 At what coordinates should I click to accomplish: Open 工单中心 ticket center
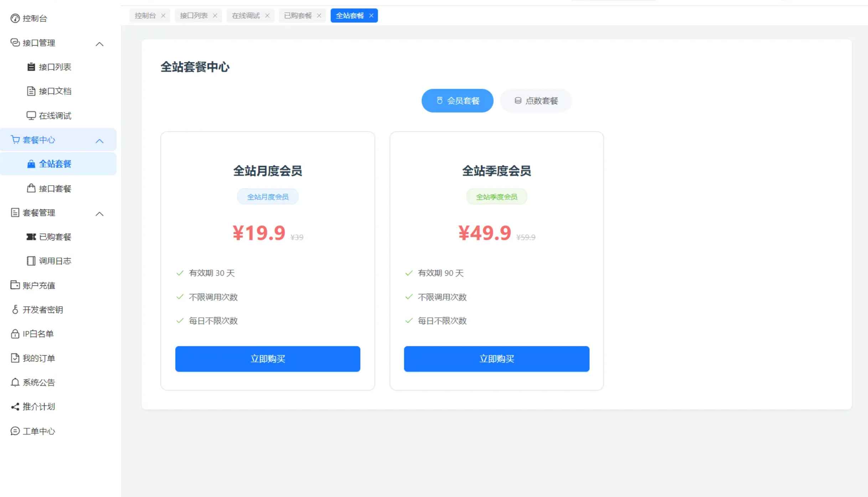[x=38, y=431]
